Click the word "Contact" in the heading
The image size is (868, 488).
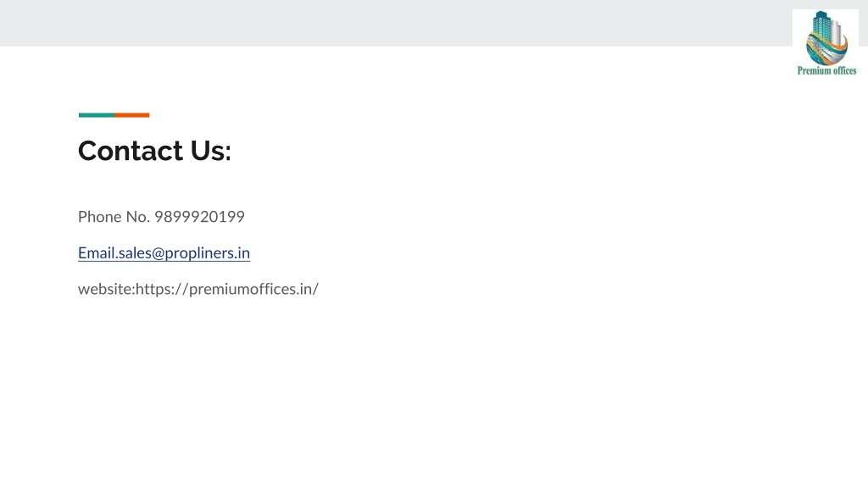pyautogui.click(x=131, y=151)
